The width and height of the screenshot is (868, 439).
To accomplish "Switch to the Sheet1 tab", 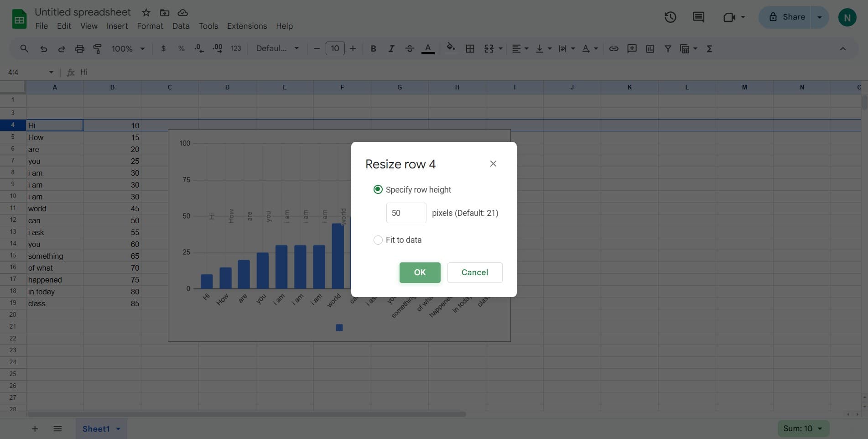I will coord(96,429).
